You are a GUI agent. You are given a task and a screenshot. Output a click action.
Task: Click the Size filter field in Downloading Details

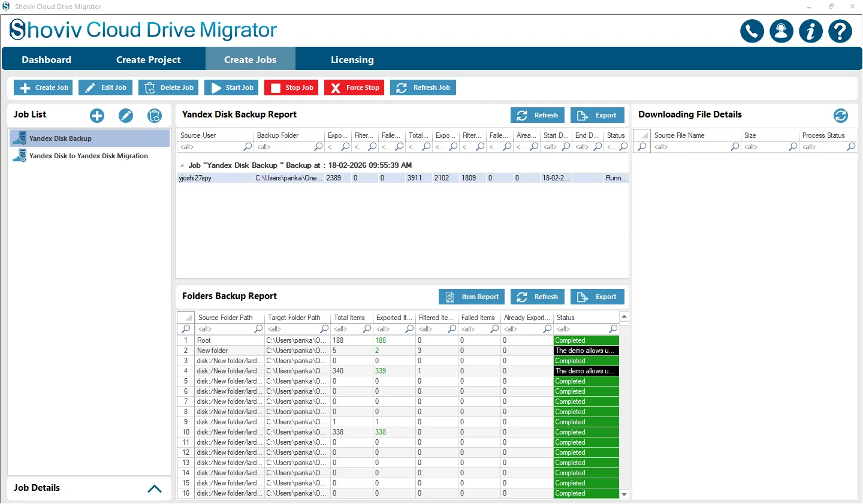770,147
